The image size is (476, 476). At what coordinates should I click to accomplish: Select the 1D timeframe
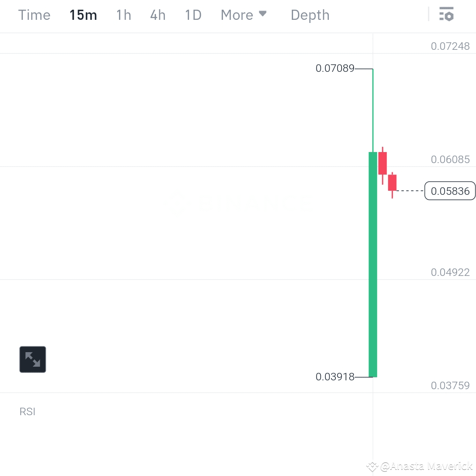click(x=193, y=15)
